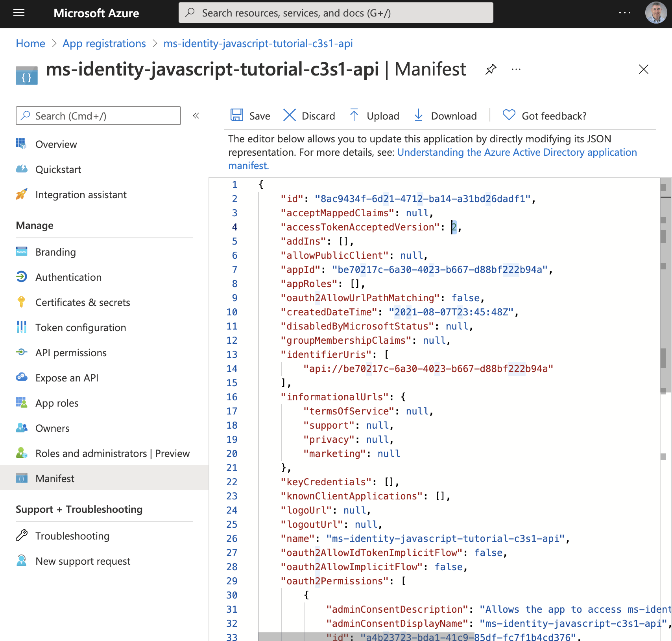
Task: Collapse the left sidebar with double chevron
Action: pos(196,116)
